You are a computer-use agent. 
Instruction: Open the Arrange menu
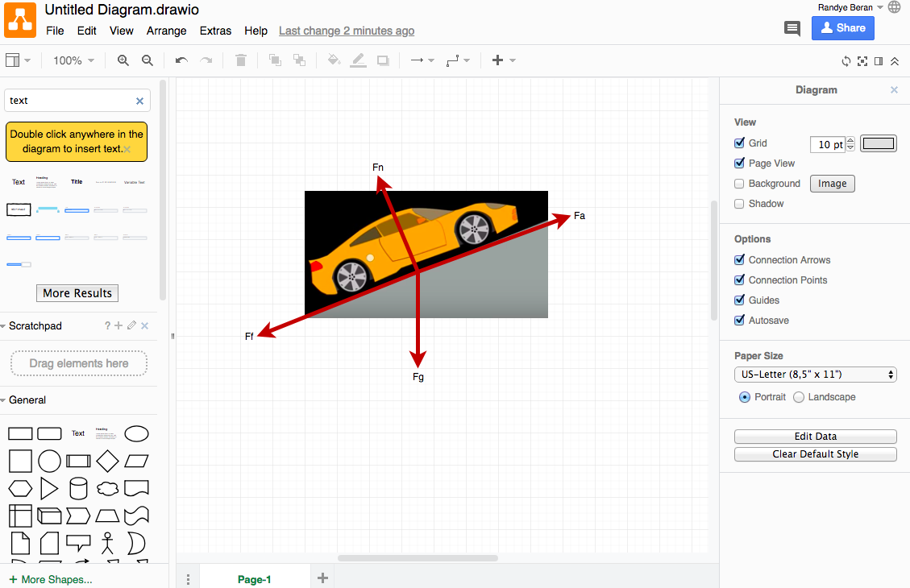pos(166,31)
